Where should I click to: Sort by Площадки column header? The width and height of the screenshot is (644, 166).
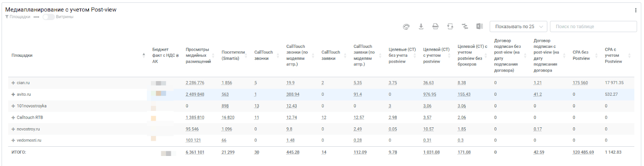(22, 55)
